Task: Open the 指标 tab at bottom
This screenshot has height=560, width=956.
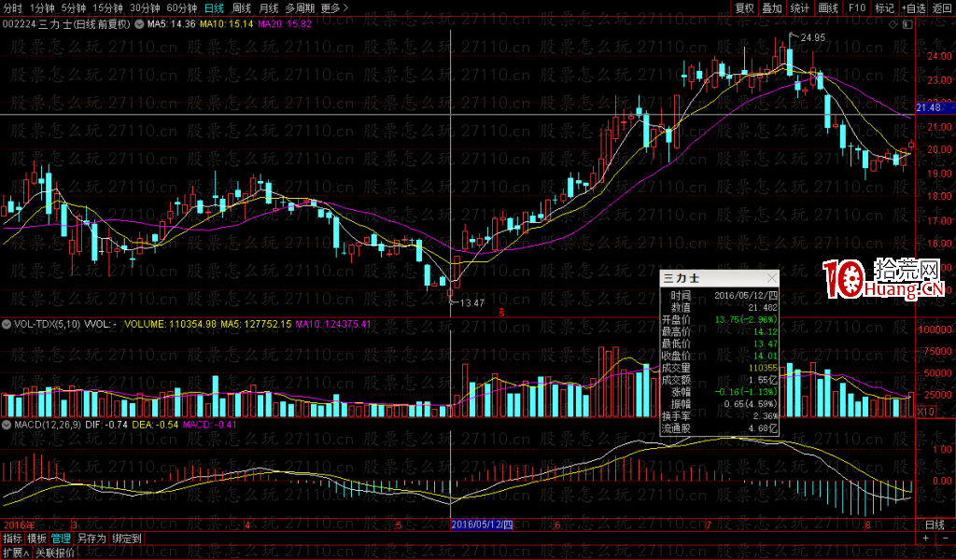Action: [x=12, y=539]
